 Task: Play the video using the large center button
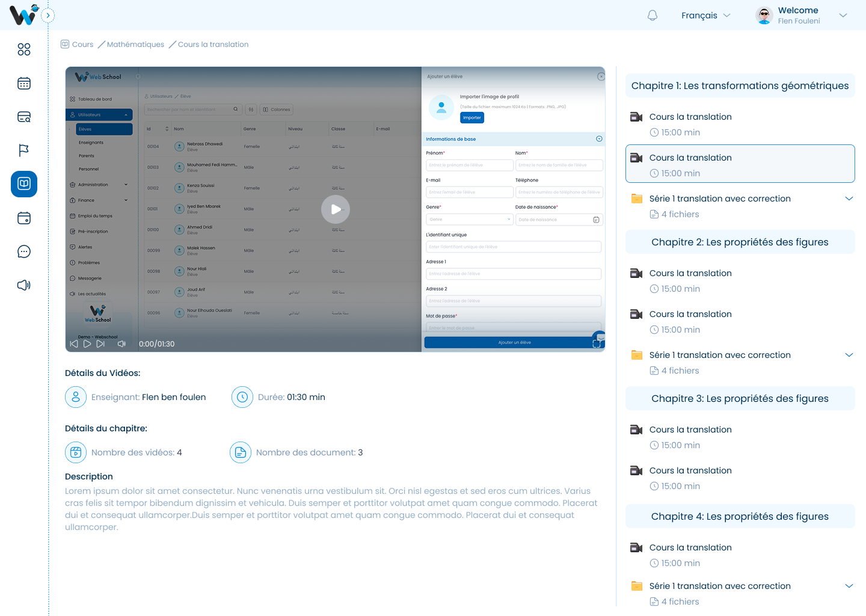336,209
